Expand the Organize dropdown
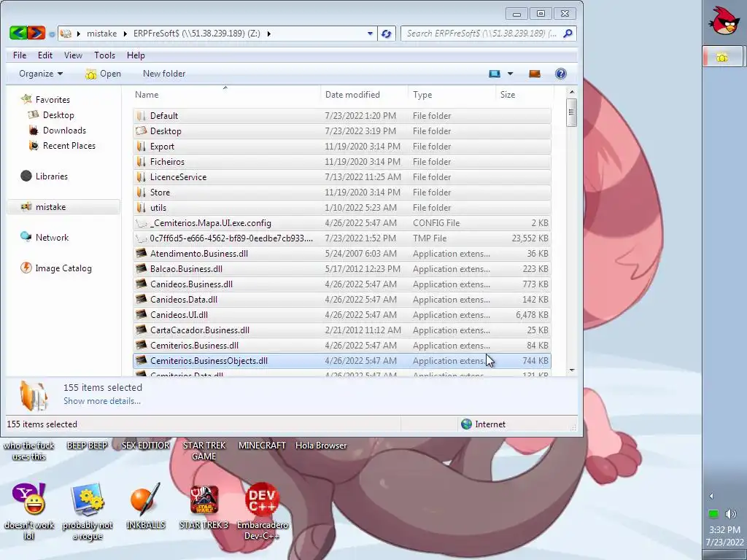747x560 pixels. (41, 74)
